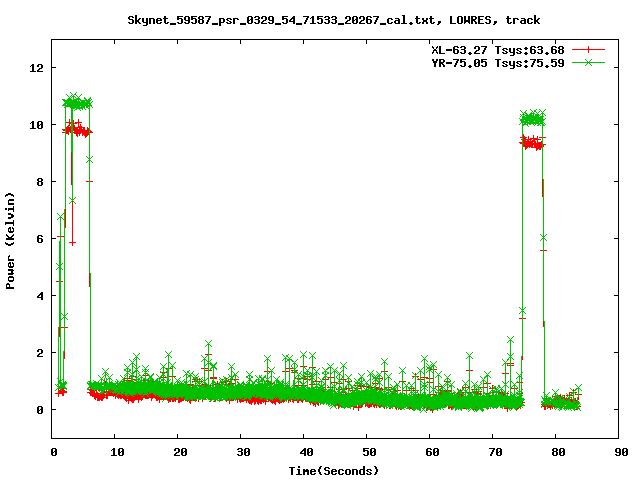Click the y-axis tick label 6
The height and width of the screenshot is (480, 640).
[40, 239]
